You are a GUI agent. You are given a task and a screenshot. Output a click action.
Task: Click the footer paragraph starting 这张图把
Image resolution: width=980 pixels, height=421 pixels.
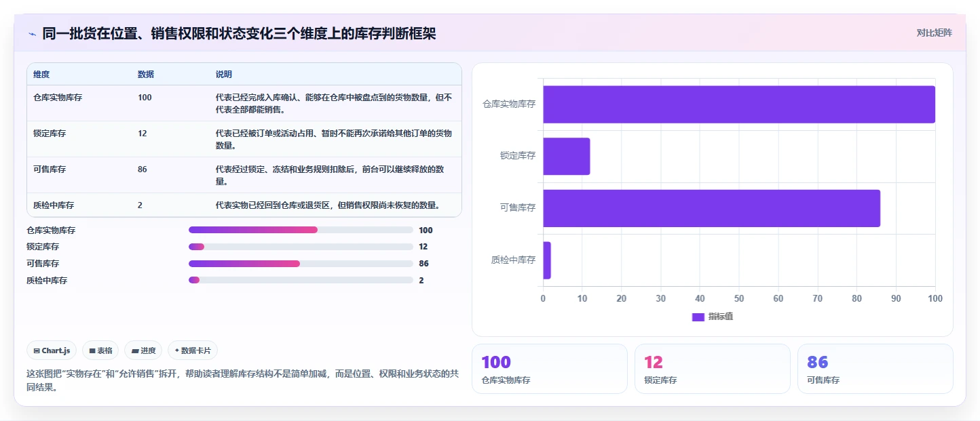[x=242, y=381]
